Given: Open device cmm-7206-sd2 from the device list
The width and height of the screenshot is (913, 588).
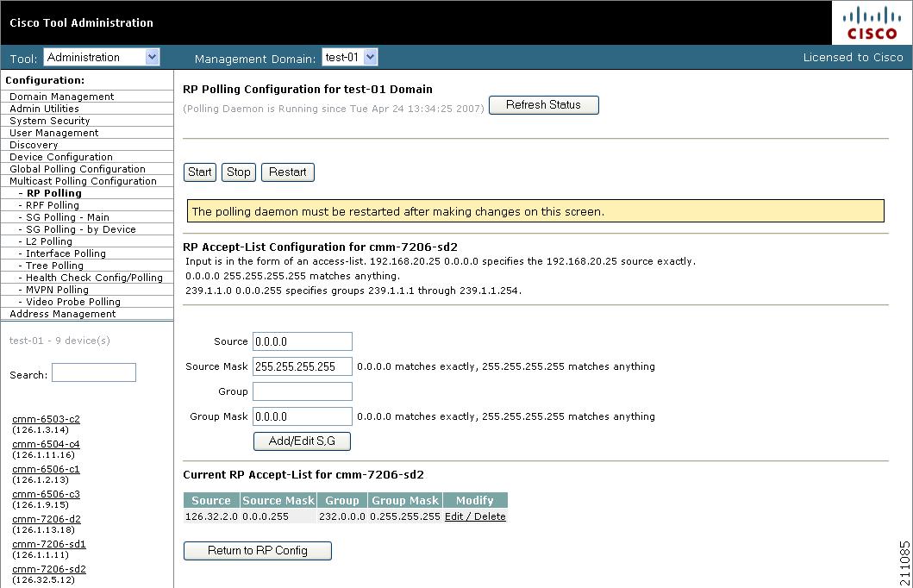Looking at the screenshot, I should [48, 568].
